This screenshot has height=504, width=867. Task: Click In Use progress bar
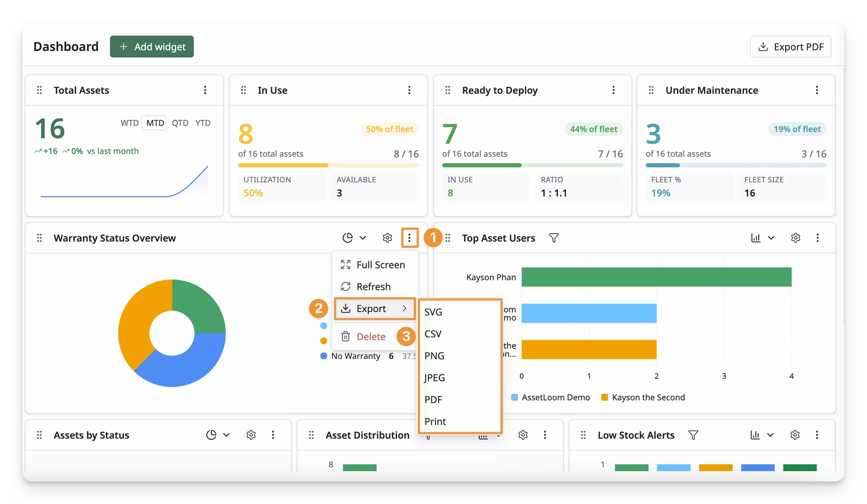(x=328, y=166)
